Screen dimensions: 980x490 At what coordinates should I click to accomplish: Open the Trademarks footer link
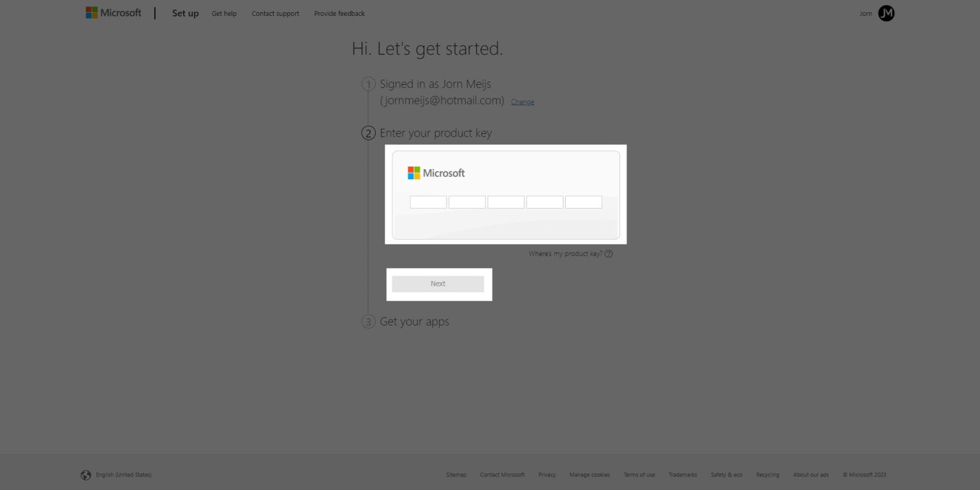click(x=683, y=475)
